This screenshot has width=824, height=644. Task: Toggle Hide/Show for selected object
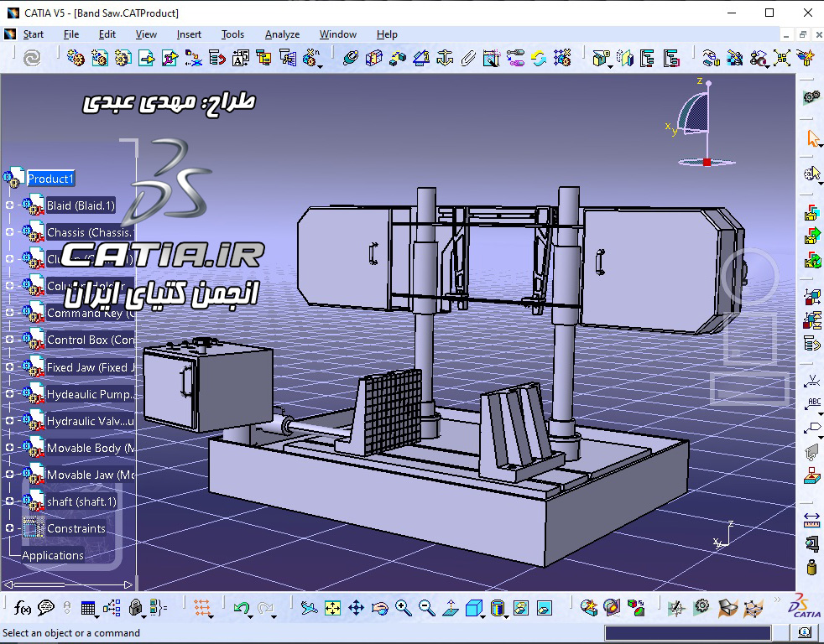tap(521, 608)
